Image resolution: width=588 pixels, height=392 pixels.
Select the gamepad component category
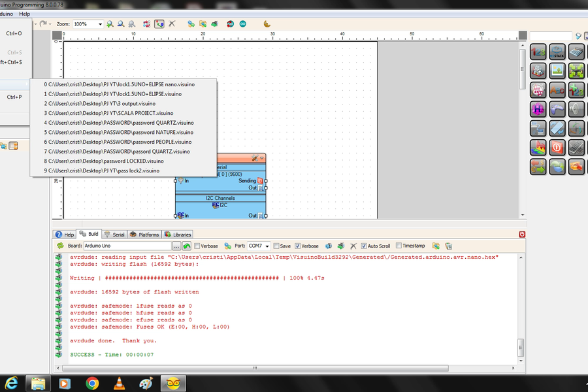point(557,109)
